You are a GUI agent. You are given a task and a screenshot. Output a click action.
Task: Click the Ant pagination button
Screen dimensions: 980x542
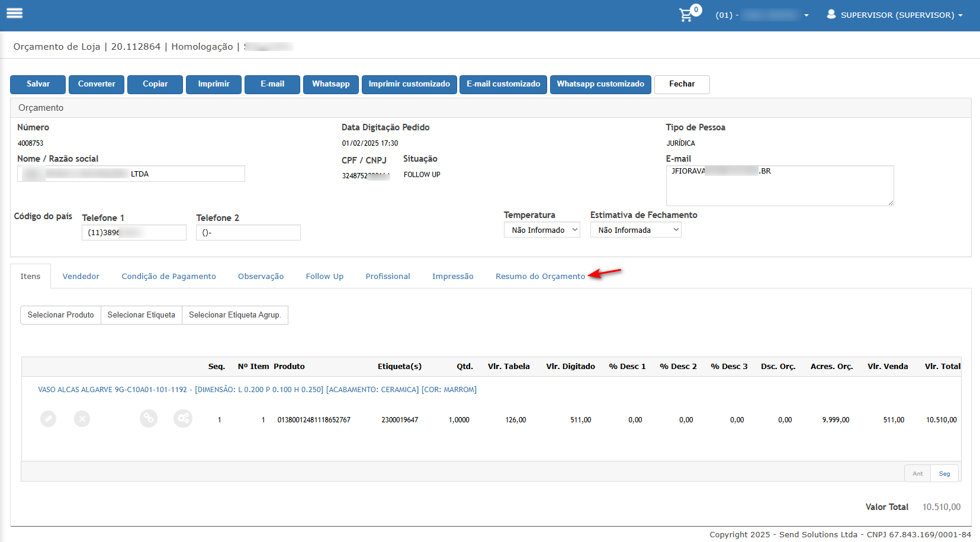[x=918, y=473]
